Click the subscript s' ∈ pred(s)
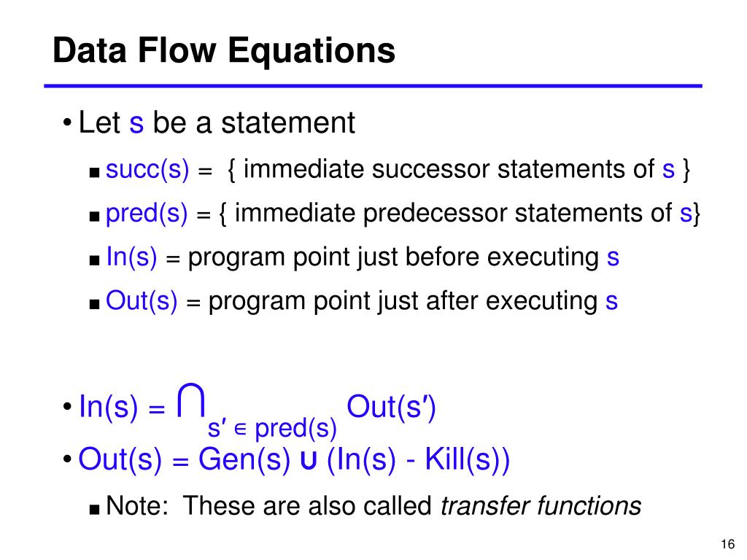Screen dimensions: 747x560 (272, 427)
